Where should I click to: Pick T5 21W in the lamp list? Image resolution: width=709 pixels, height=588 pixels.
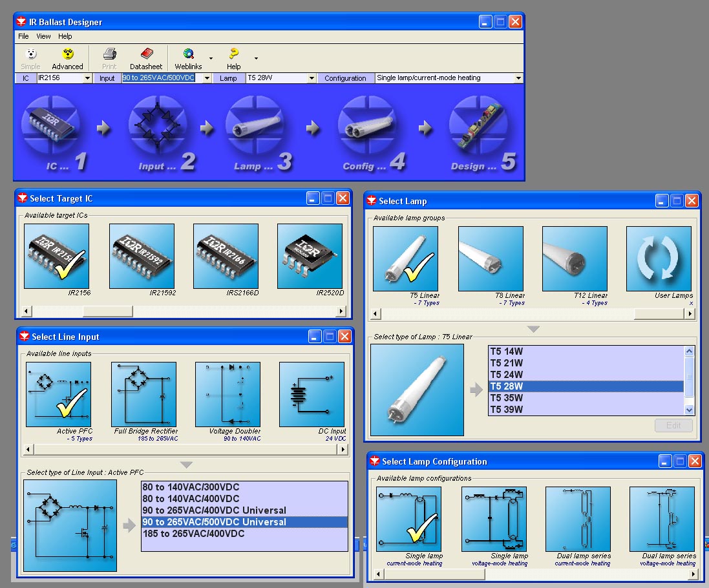point(586,363)
